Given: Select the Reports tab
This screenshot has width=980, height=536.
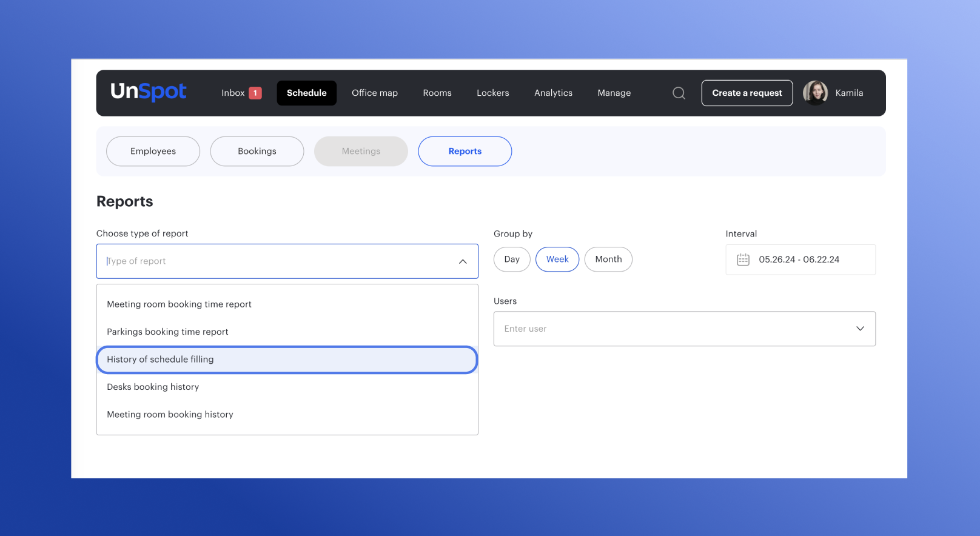Looking at the screenshot, I should tap(465, 151).
